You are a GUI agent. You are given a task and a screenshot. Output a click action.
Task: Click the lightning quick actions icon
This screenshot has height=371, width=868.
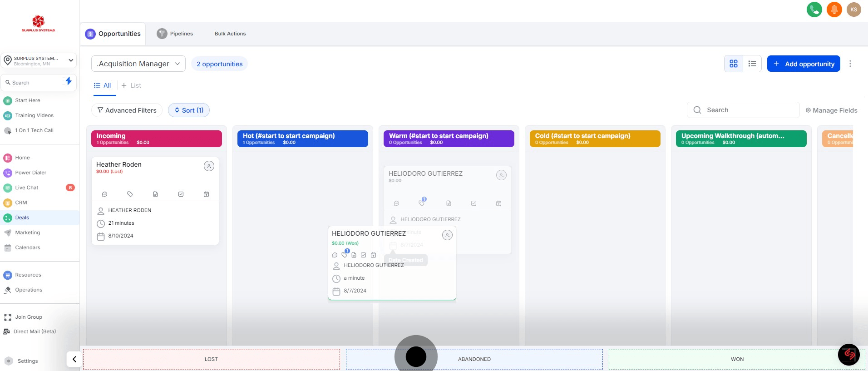[69, 81]
